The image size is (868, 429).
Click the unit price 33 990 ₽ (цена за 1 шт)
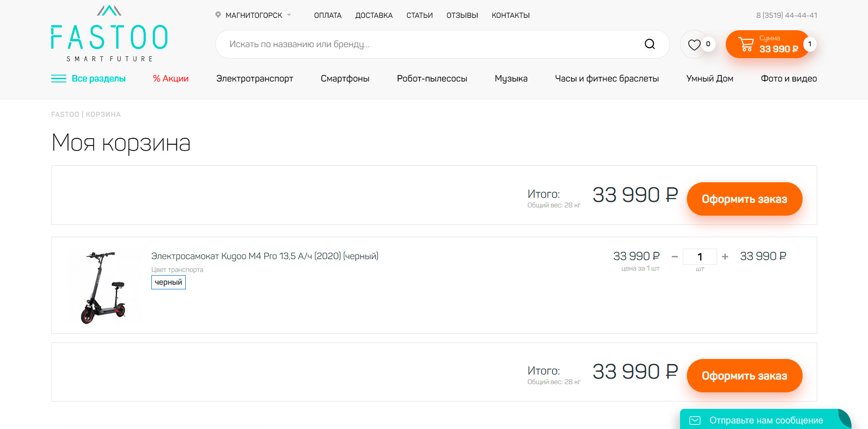(x=636, y=256)
